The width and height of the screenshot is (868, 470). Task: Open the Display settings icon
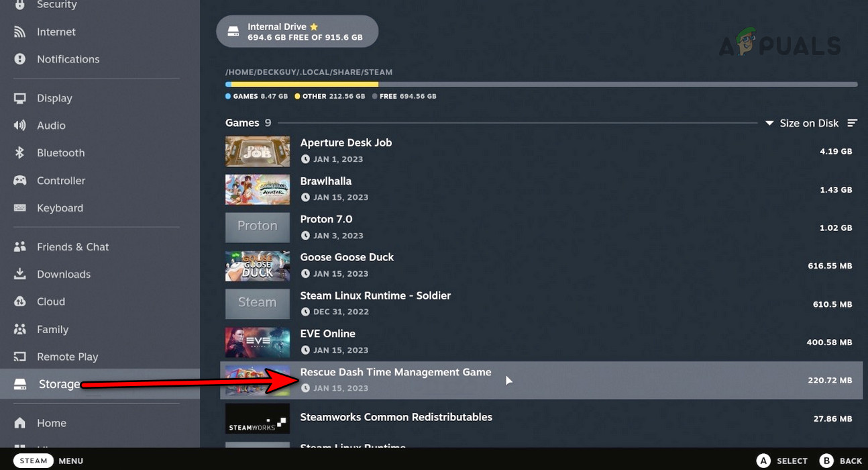click(x=19, y=98)
